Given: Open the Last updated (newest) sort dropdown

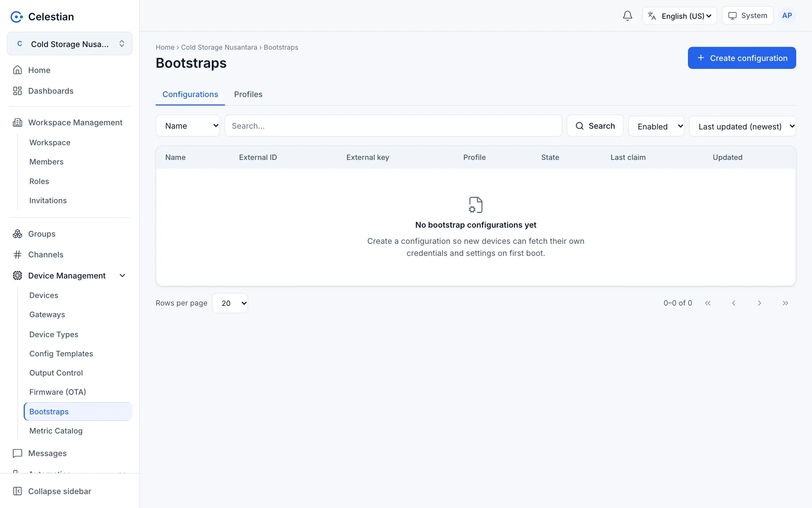Looking at the screenshot, I should [x=742, y=126].
